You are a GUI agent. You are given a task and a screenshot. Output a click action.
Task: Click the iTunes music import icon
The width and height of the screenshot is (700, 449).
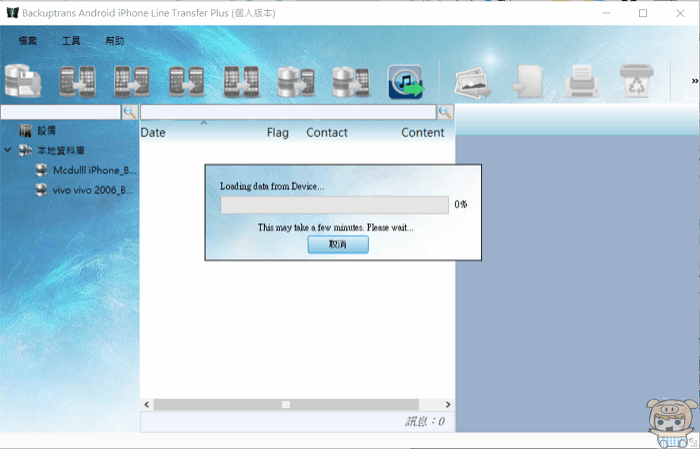(406, 82)
